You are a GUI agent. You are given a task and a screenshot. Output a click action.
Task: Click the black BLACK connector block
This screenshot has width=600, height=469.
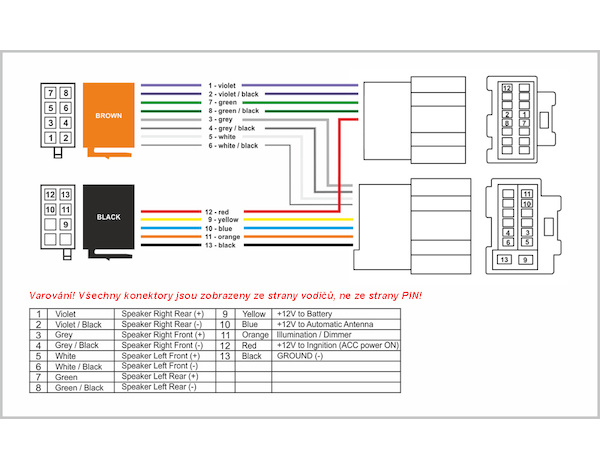click(108, 216)
